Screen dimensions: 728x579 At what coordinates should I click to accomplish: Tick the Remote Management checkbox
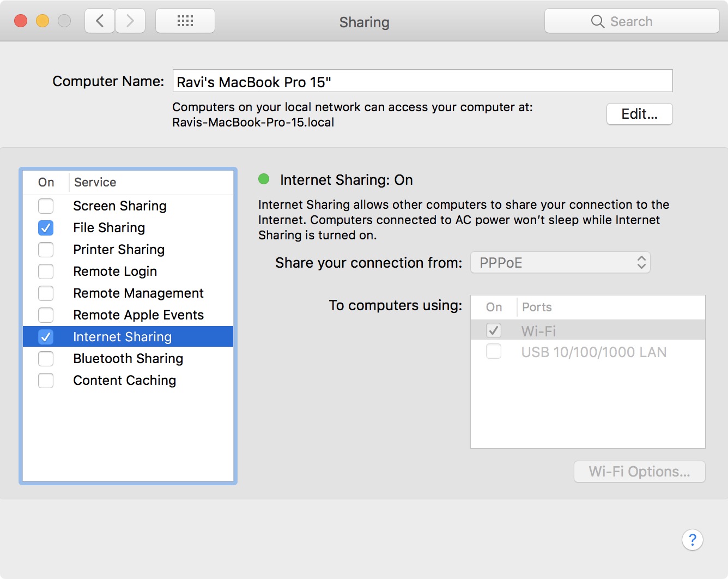tap(46, 293)
